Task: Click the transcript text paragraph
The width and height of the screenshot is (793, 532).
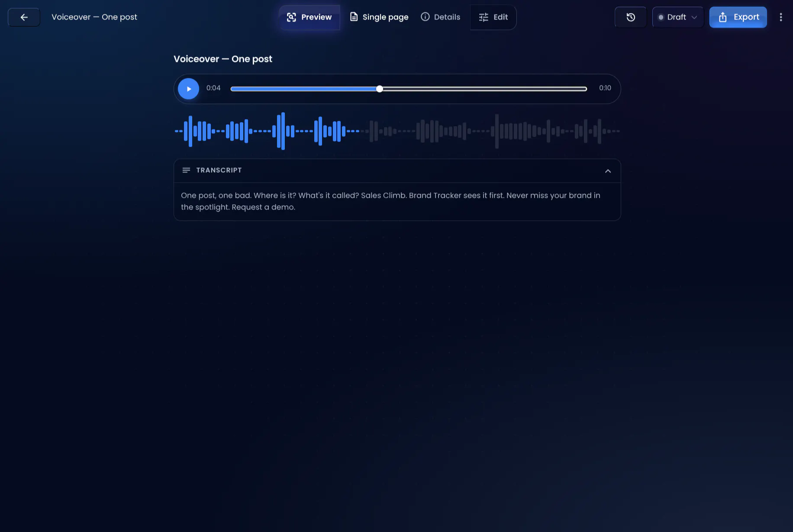Action: 390,201
